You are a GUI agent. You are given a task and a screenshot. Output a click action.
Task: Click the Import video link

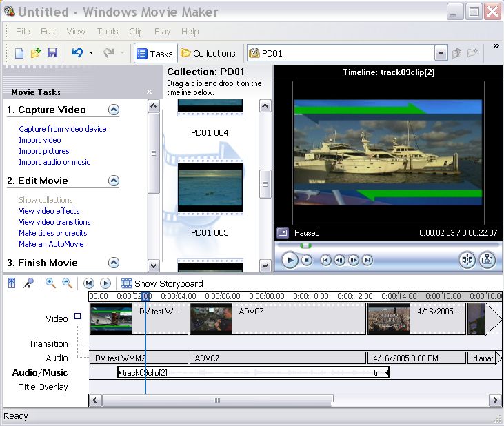(x=40, y=140)
